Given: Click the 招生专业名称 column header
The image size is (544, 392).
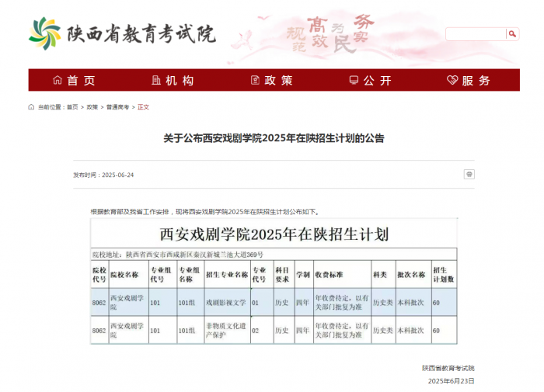Looking at the screenshot, I should pyautogui.click(x=227, y=275).
